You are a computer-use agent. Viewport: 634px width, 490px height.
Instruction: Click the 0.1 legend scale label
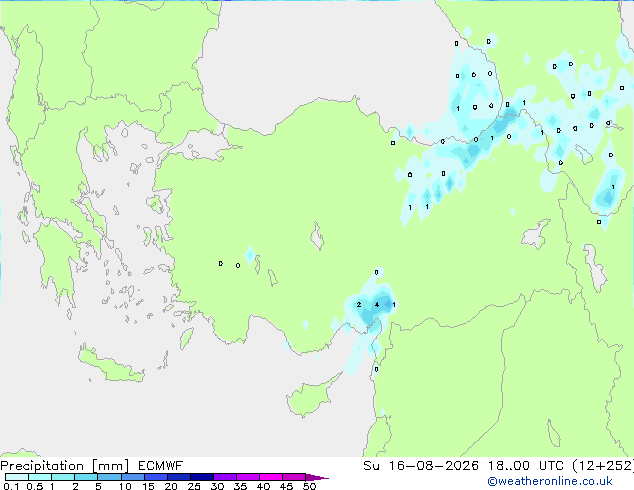11,486
